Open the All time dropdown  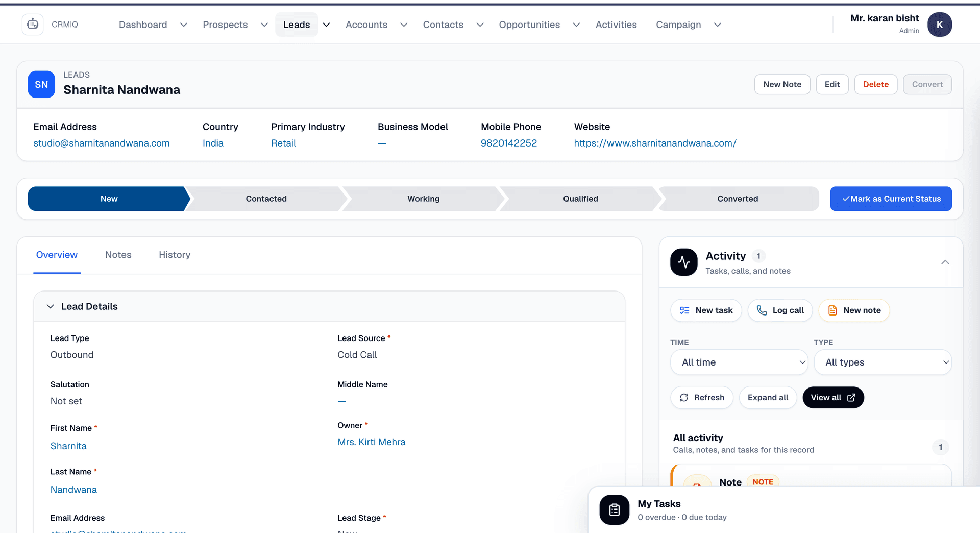[739, 362]
